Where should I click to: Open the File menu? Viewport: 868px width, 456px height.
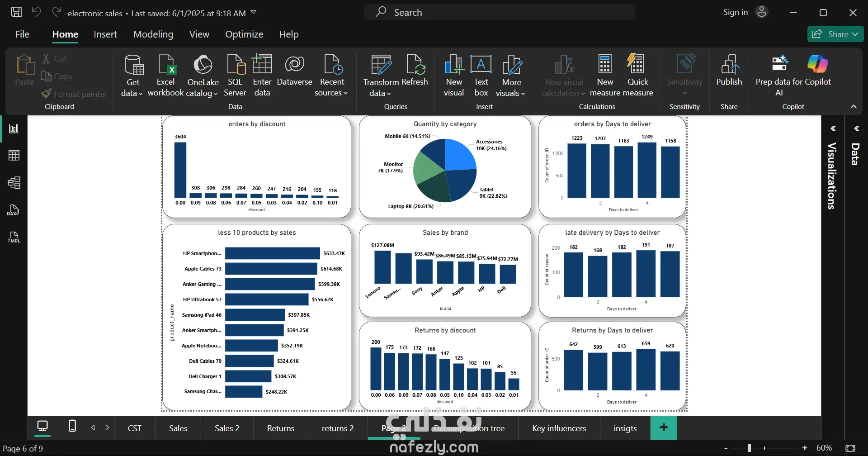[22, 34]
